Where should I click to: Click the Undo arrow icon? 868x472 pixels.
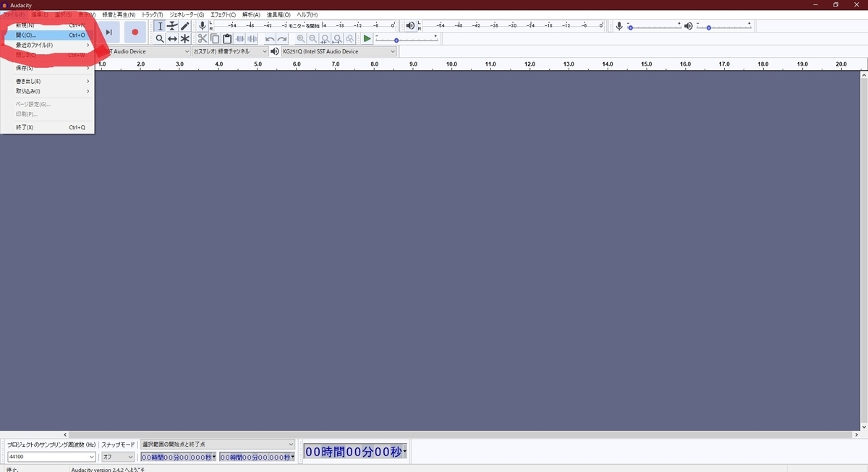(x=269, y=38)
